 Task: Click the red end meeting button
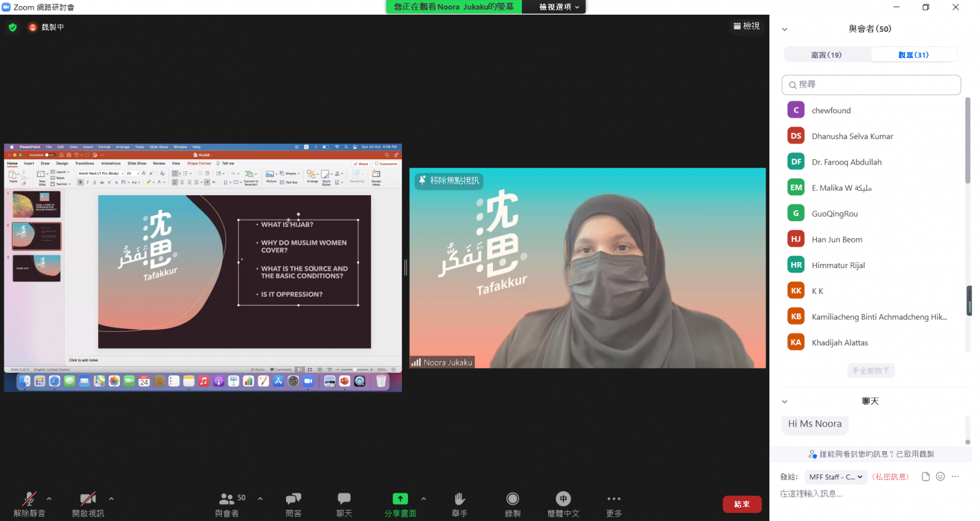(x=742, y=504)
